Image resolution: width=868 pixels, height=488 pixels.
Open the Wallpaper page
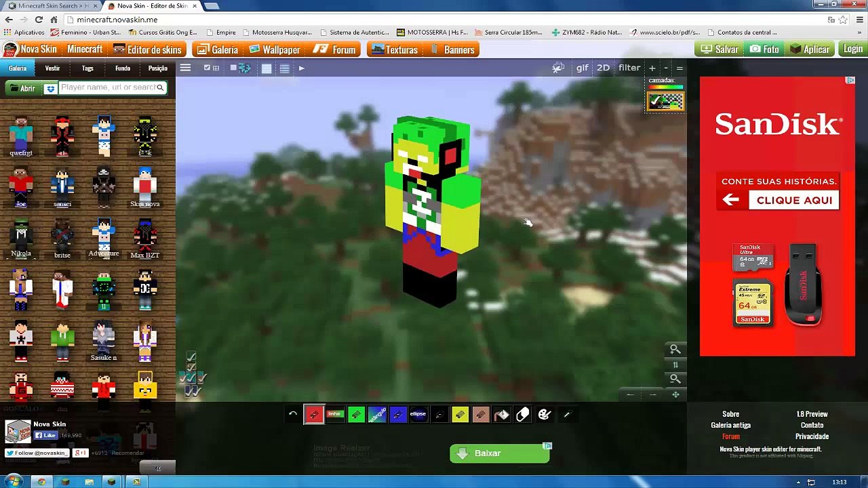274,49
